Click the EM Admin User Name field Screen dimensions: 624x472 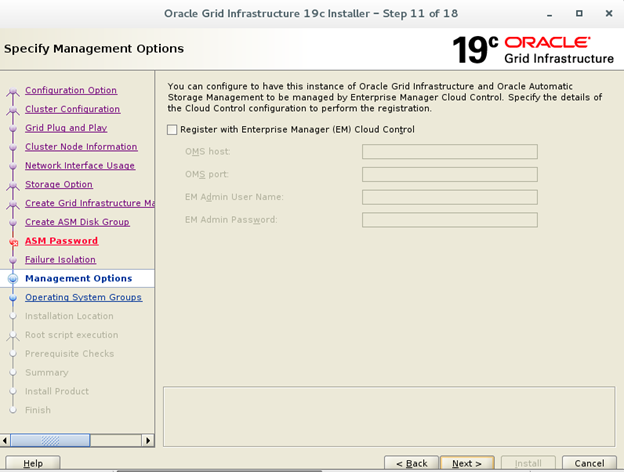pos(450,197)
